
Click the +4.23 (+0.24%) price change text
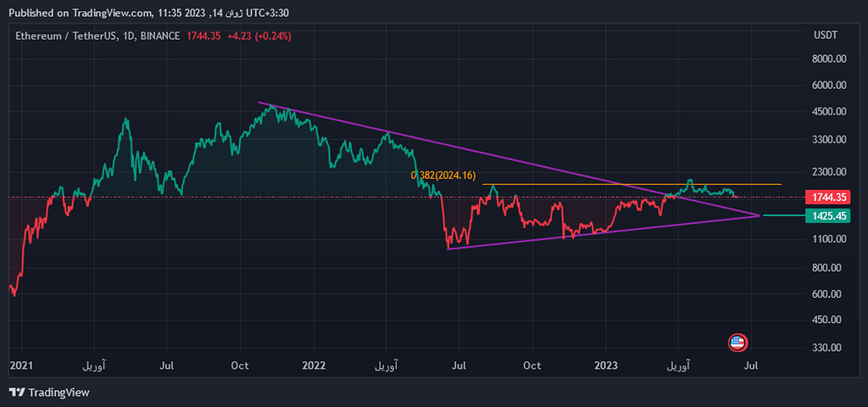[259, 36]
